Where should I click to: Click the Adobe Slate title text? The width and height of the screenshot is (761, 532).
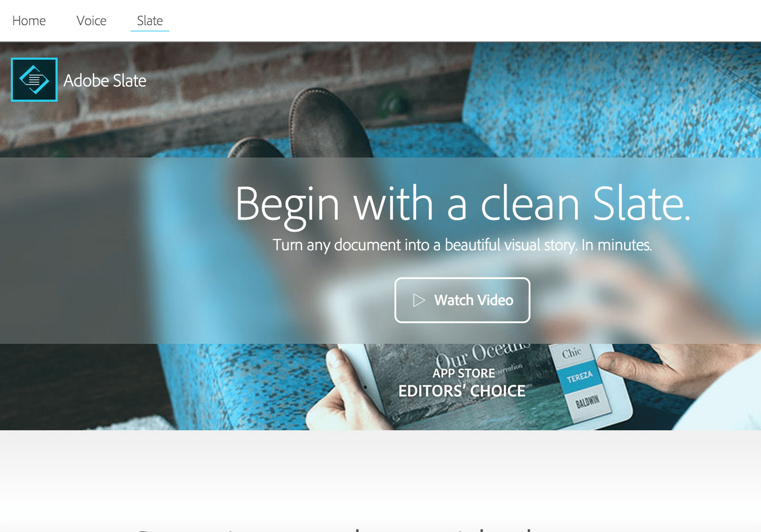[105, 81]
